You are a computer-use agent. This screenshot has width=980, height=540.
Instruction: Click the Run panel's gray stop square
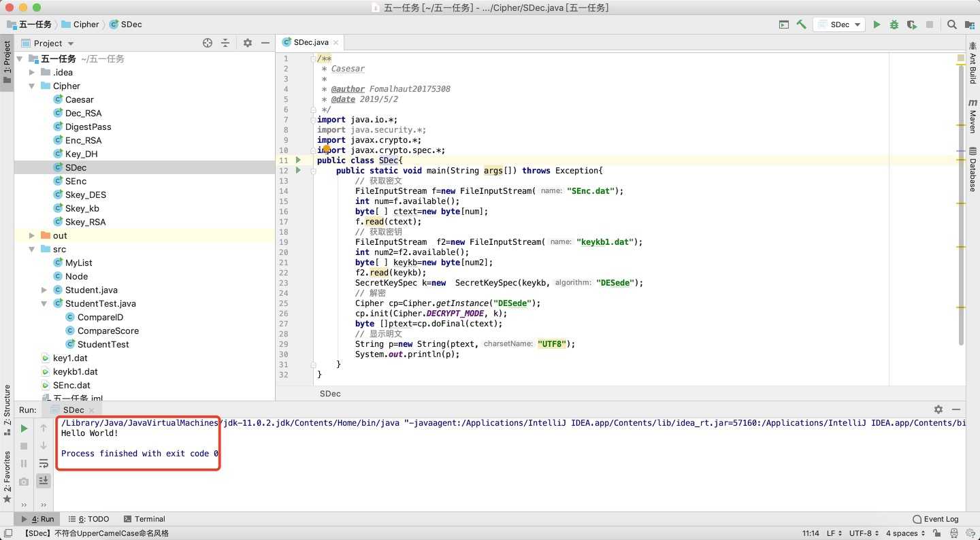(x=24, y=446)
